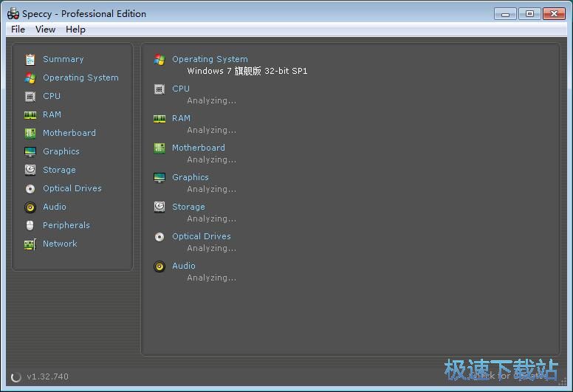
Task: Click the Analyzing text under Graphics
Action: point(212,189)
